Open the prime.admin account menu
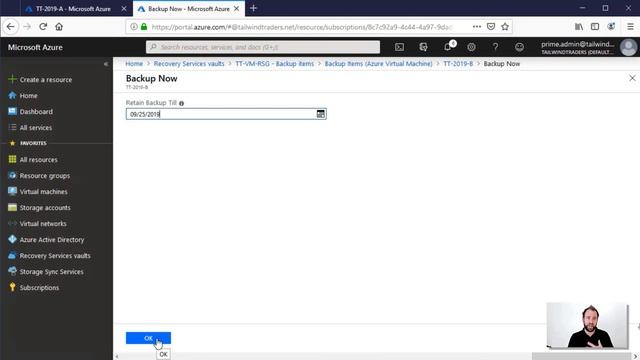Screen dimensions: 640x360 pyautogui.click(x=588, y=47)
